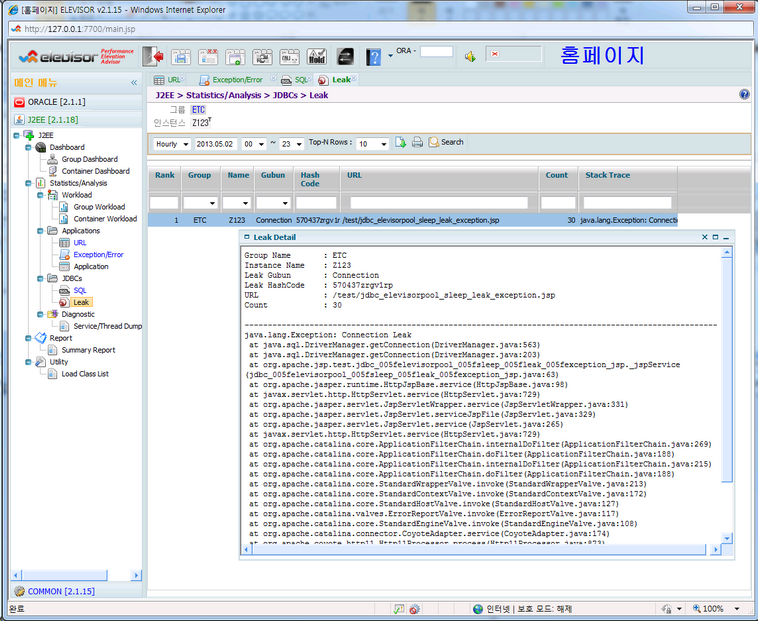Close the Leak Detail panel
The image size is (758, 621).
(704, 237)
